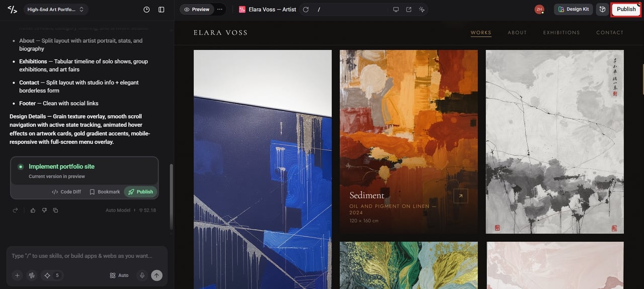
Task: Open the three-dot more options menu
Action: [220, 10]
